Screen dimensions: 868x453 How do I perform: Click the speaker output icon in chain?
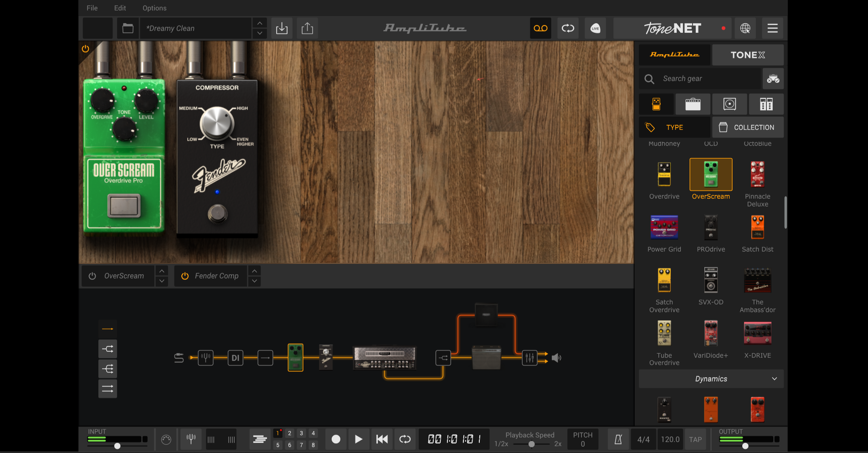(556, 358)
